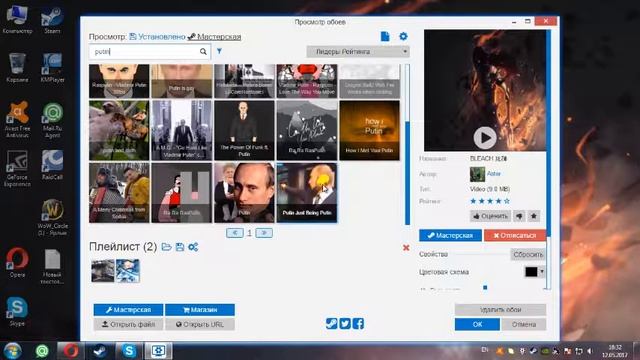Image resolution: width=640 pixels, height=360 pixels.
Task: Open Opera from the taskbar
Action: click(x=71, y=351)
